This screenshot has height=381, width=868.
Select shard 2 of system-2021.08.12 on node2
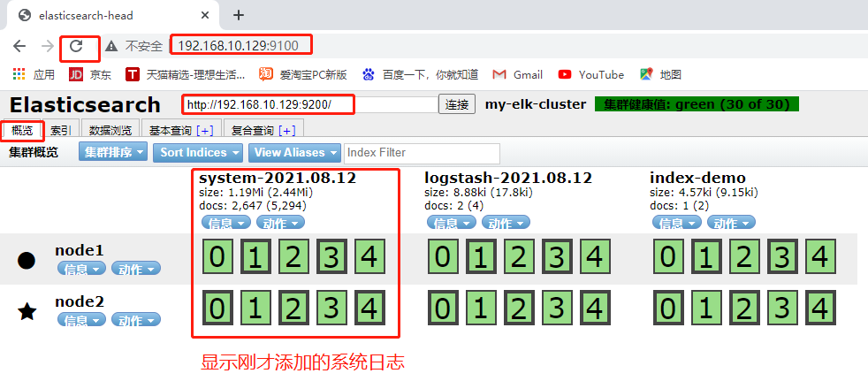click(x=293, y=308)
